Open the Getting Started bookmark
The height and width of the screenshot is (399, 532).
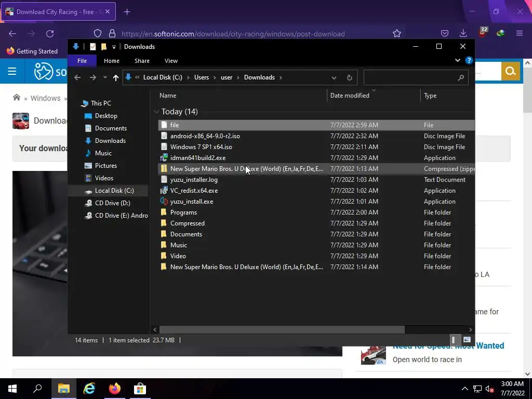[32, 51]
